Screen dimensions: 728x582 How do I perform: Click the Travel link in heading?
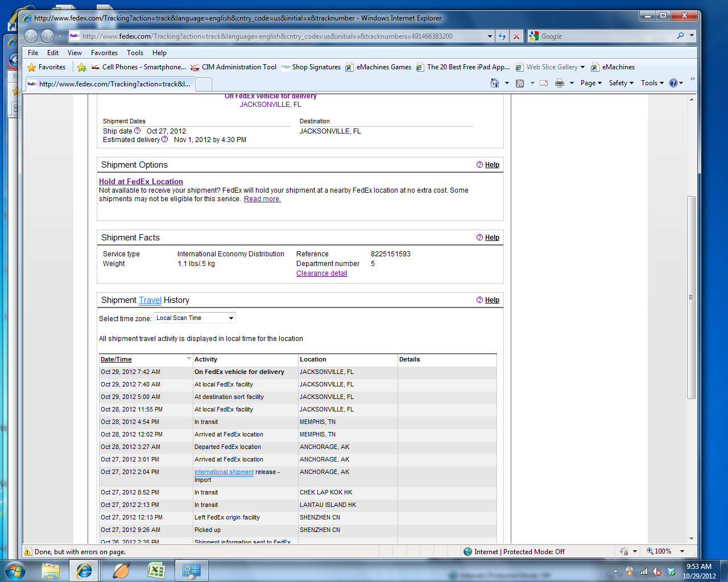click(x=150, y=300)
